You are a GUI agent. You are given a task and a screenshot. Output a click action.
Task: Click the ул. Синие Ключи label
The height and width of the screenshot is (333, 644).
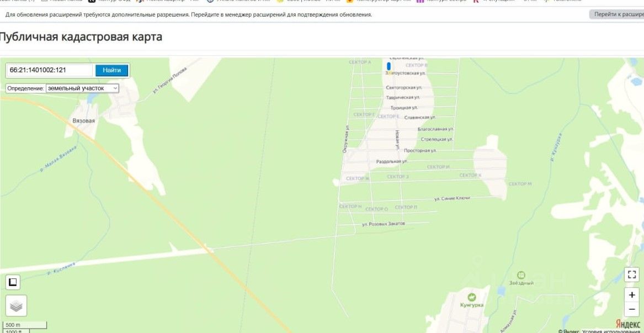pos(452,199)
